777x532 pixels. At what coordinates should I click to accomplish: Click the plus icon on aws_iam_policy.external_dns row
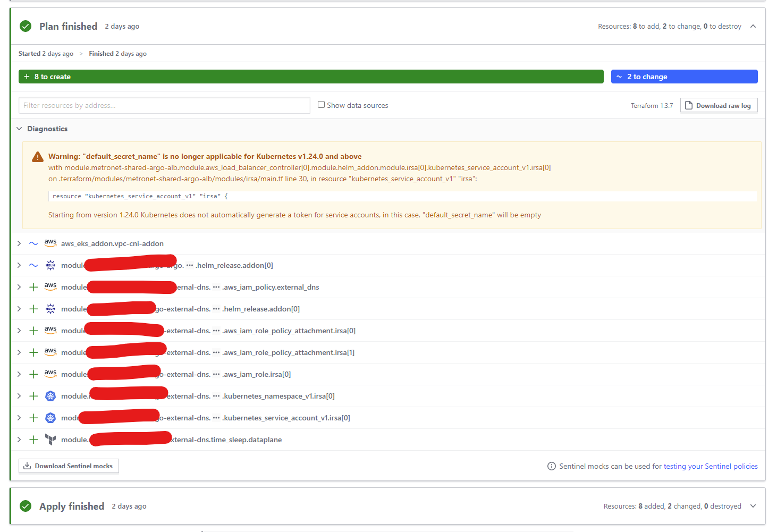33,286
